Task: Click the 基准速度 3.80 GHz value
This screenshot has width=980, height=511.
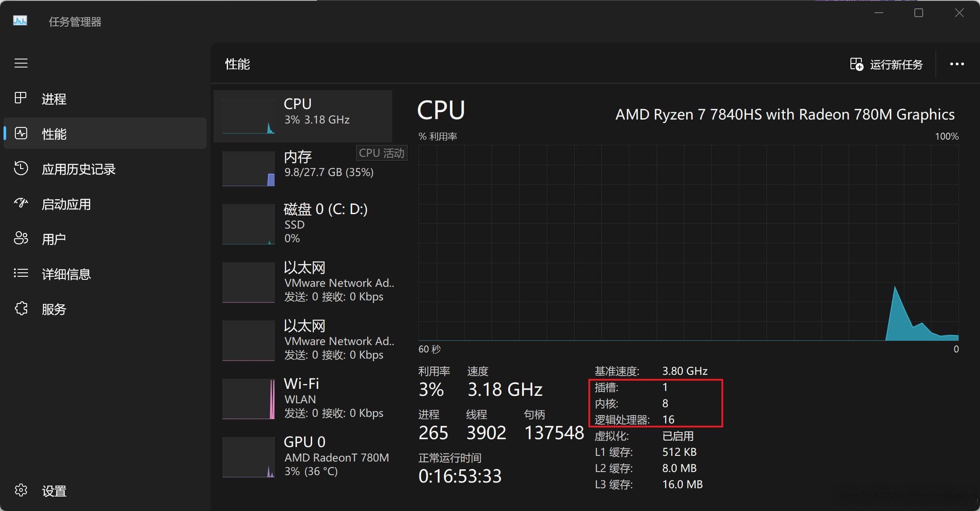Action: tap(685, 371)
